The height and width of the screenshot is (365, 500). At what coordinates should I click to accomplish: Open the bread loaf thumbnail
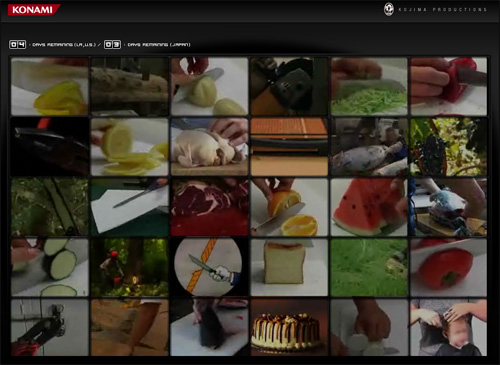pos(289,267)
